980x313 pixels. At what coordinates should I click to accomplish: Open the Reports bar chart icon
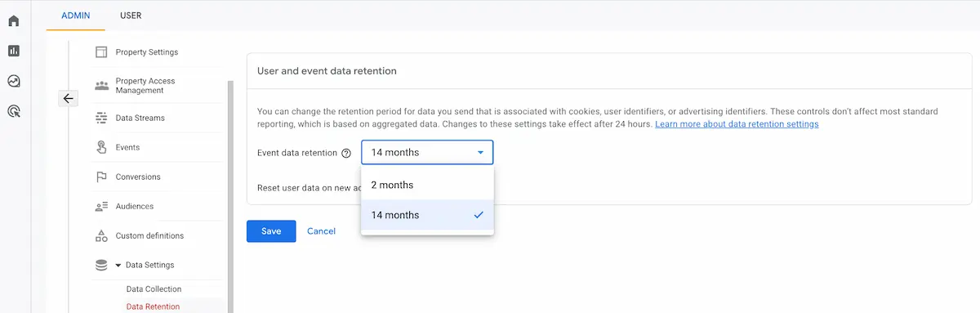point(14,51)
